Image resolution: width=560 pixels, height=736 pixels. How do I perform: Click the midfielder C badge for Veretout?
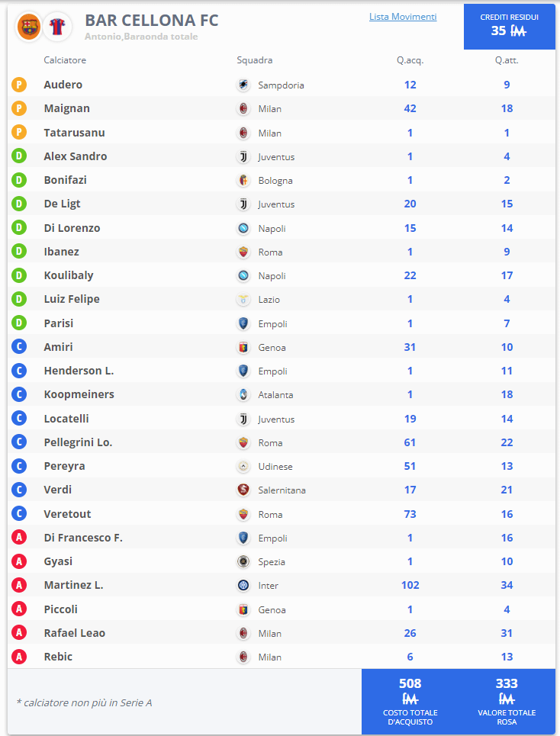point(19,513)
